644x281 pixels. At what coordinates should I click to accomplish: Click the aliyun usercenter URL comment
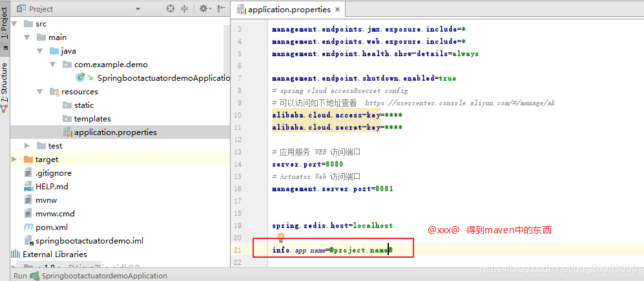[x=460, y=103]
